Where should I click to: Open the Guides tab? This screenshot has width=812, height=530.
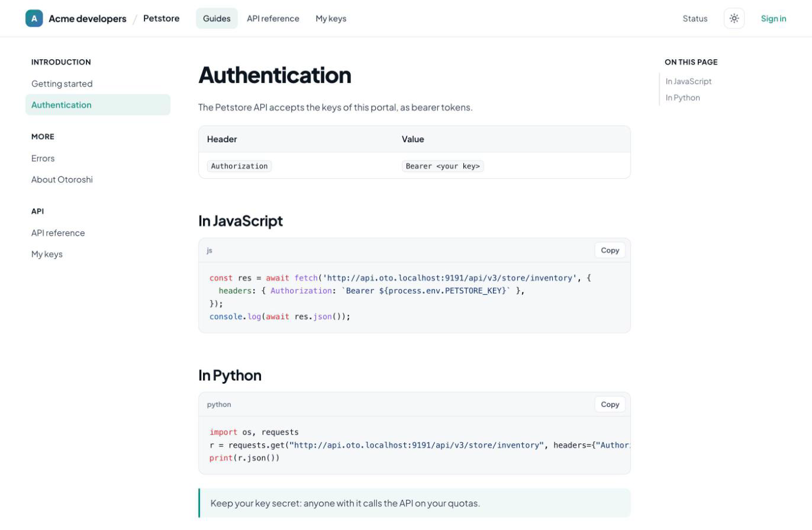pyautogui.click(x=217, y=18)
